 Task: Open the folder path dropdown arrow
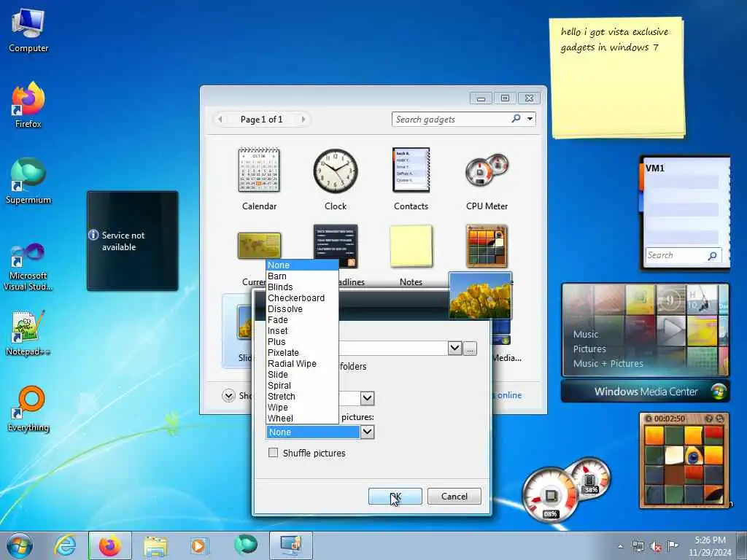tap(454, 348)
